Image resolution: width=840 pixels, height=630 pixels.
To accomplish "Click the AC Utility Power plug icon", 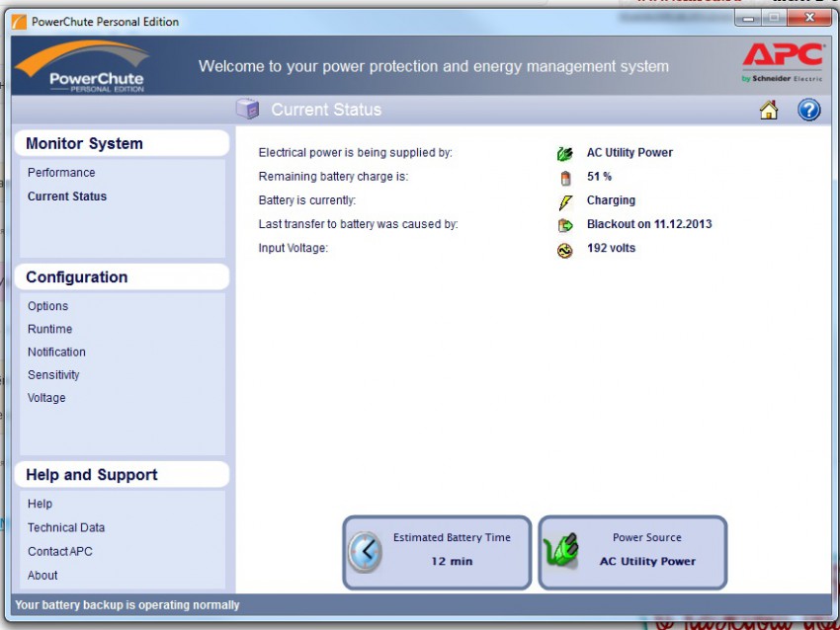I will [564, 153].
